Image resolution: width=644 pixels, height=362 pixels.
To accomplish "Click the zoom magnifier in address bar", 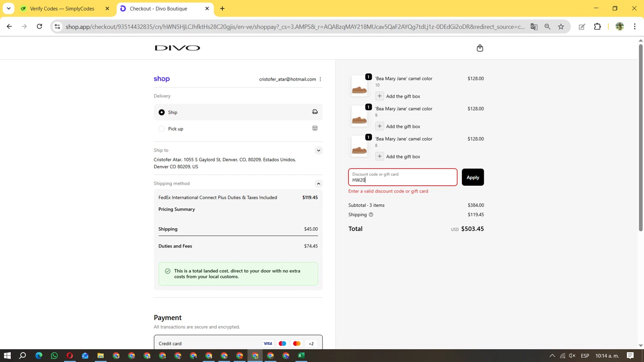I will click(547, 27).
